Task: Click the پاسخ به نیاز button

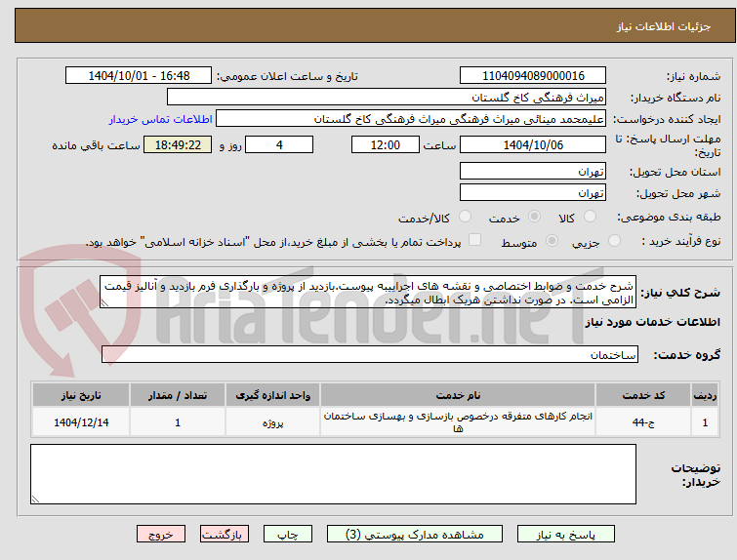Action: 566,535
